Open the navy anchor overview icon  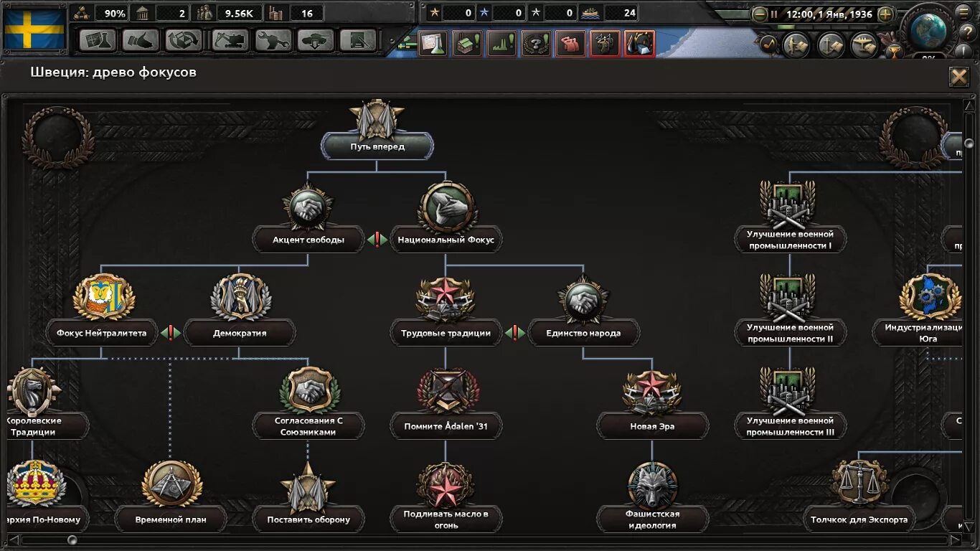831,45
